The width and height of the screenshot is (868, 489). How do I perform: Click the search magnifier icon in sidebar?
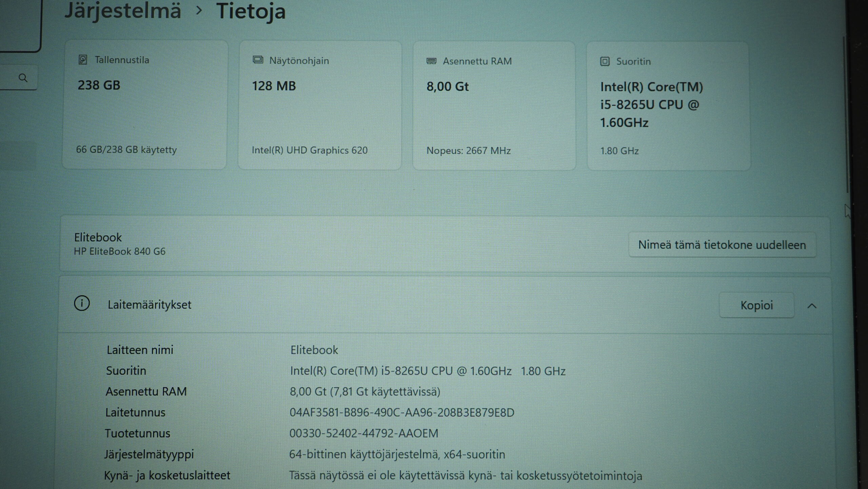click(x=23, y=78)
